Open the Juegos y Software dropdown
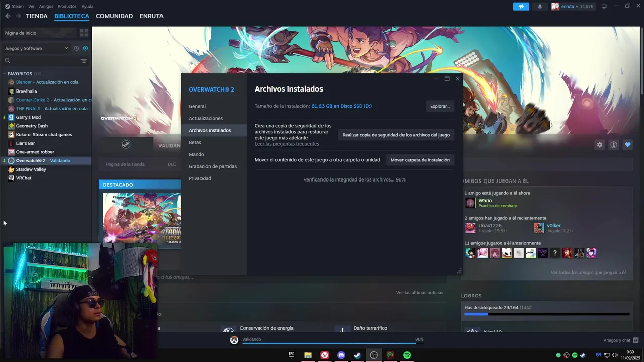The width and height of the screenshot is (644, 362). [36, 48]
